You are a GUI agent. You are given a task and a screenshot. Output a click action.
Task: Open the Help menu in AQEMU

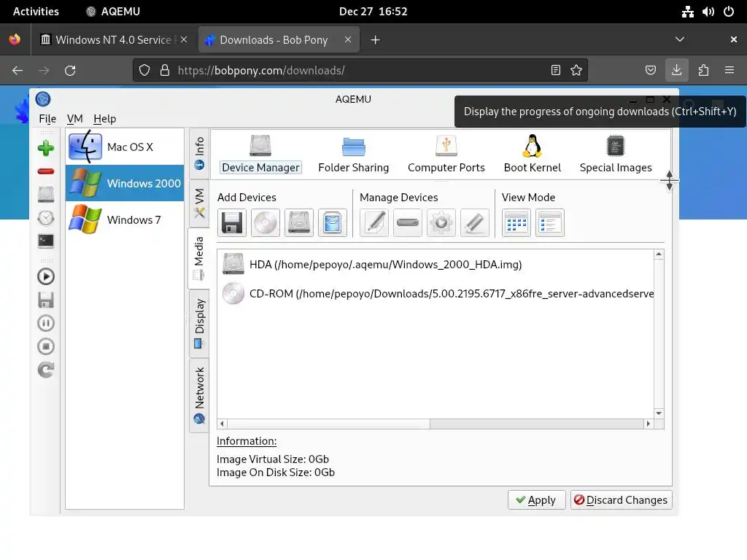click(104, 119)
